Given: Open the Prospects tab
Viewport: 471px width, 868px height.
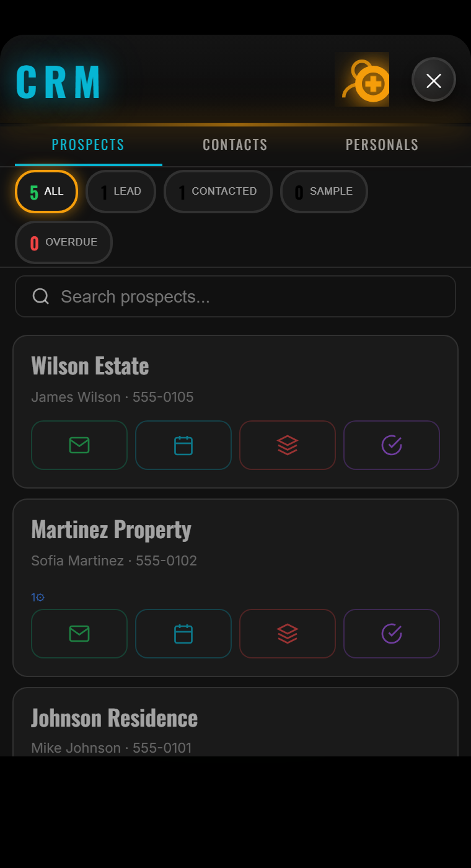Looking at the screenshot, I should click(88, 145).
